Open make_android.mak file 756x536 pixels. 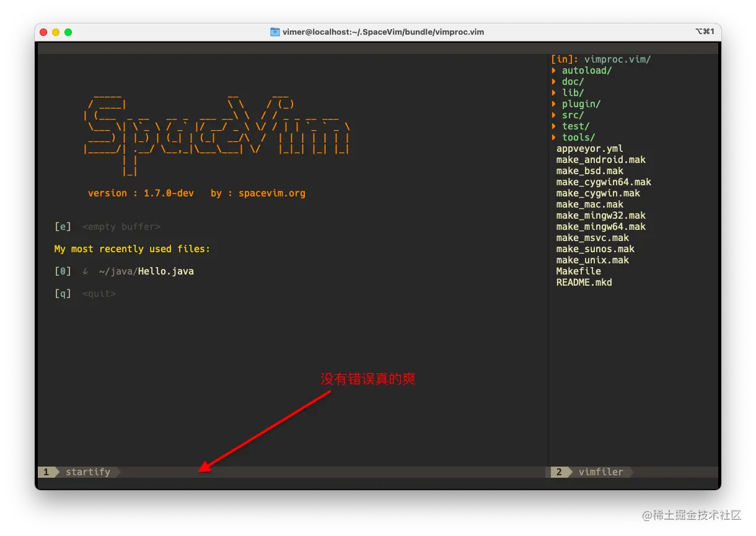[x=601, y=160]
